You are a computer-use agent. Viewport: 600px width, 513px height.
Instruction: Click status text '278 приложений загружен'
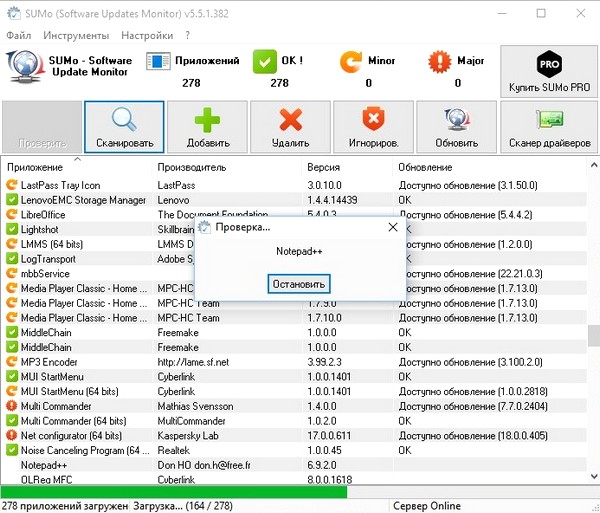[x=65, y=506]
